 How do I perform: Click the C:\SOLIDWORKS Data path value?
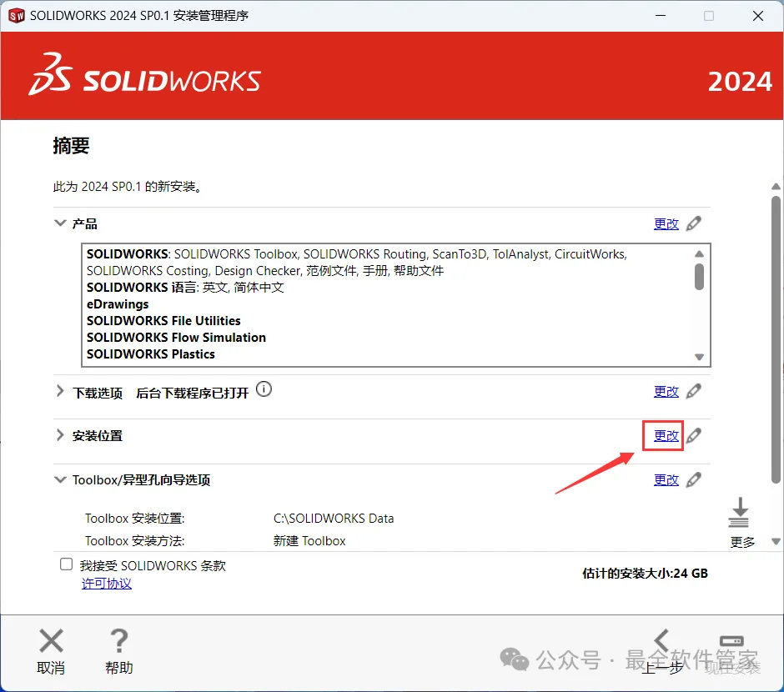coord(334,519)
